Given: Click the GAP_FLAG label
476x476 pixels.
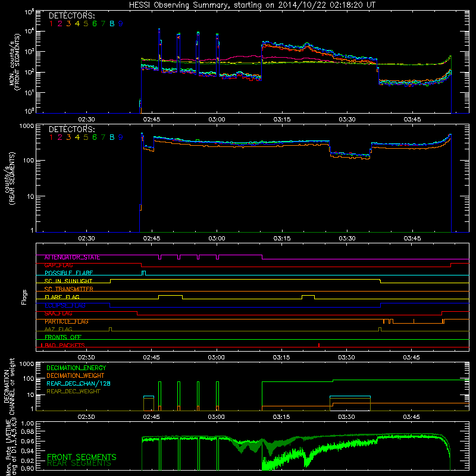Looking at the screenshot, I should pyautogui.click(x=58, y=265).
